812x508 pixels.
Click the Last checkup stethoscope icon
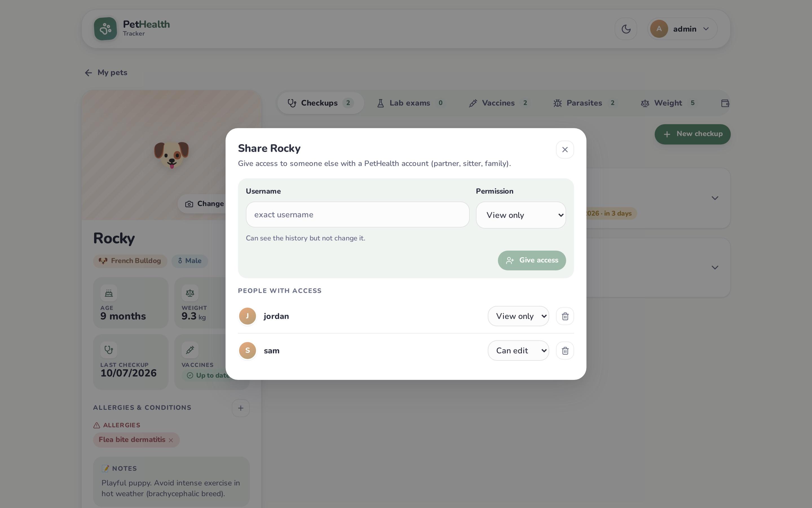[x=109, y=350]
